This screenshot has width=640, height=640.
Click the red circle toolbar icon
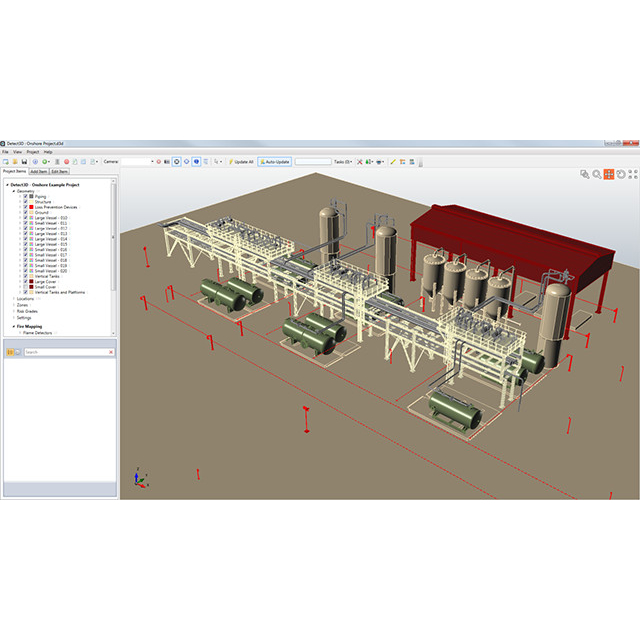(x=67, y=162)
